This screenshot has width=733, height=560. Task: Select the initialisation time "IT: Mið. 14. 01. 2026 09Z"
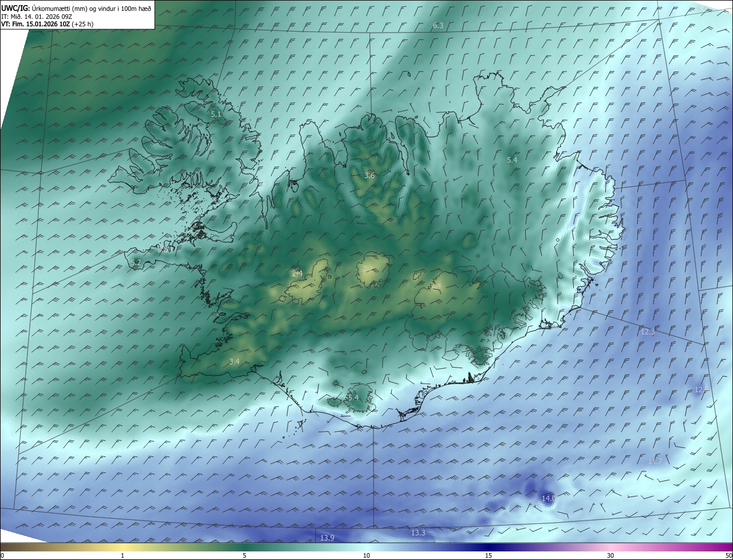37,16
